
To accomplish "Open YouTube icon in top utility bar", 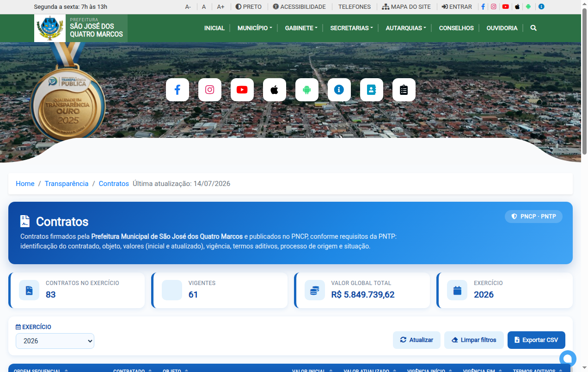I will pyautogui.click(x=506, y=7).
